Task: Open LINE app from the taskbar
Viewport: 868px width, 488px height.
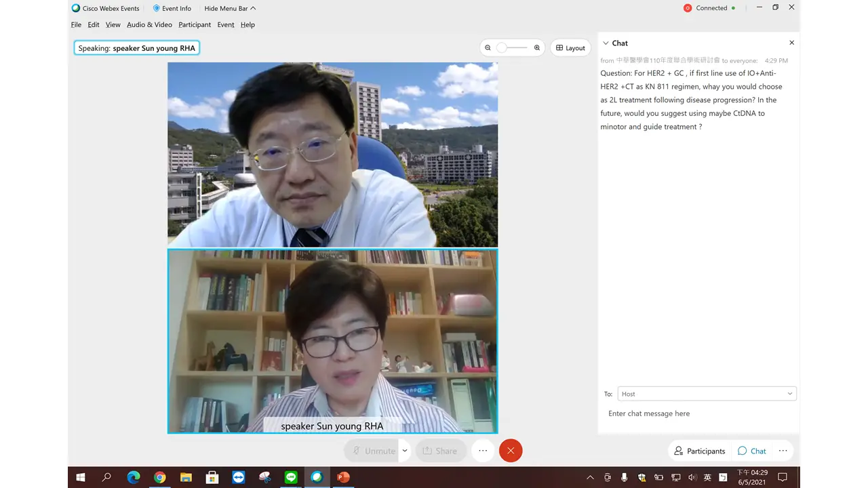Action: 291,477
